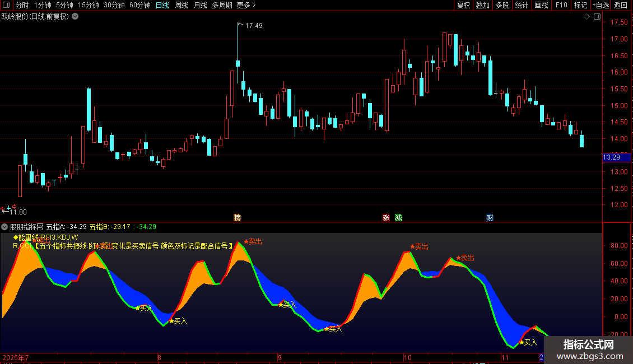This screenshot has width=633, height=364.
Task: Click the 返回 back button
Action: (621, 5)
